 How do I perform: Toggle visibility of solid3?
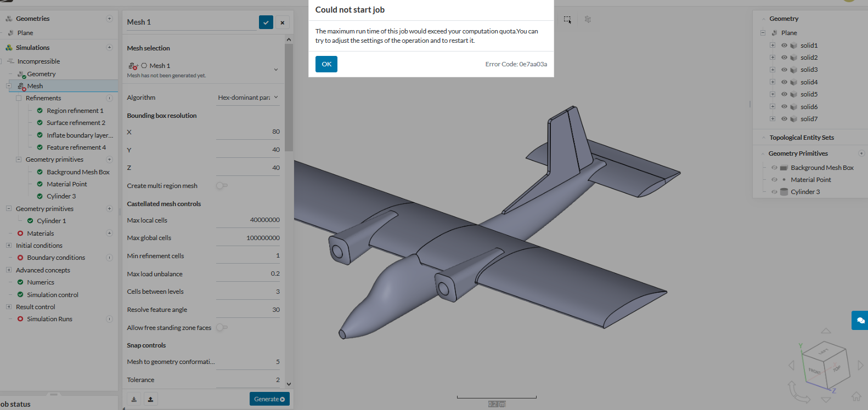(x=784, y=70)
